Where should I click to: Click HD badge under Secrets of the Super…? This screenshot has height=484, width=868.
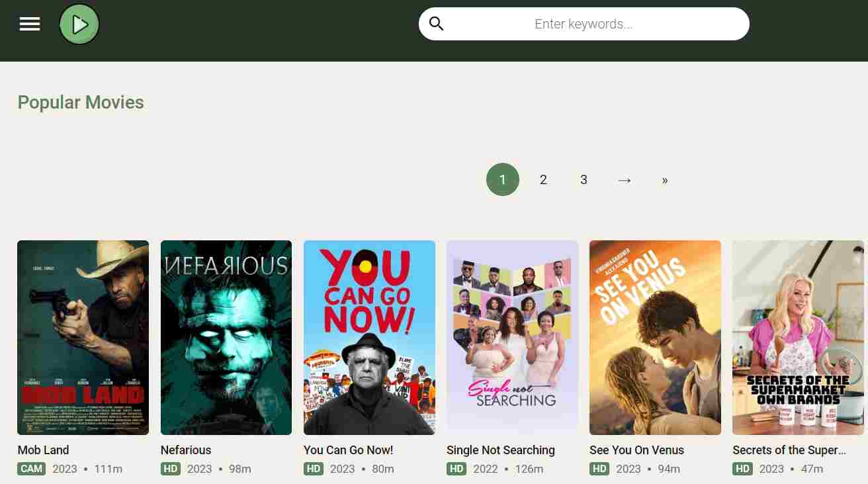pos(742,469)
